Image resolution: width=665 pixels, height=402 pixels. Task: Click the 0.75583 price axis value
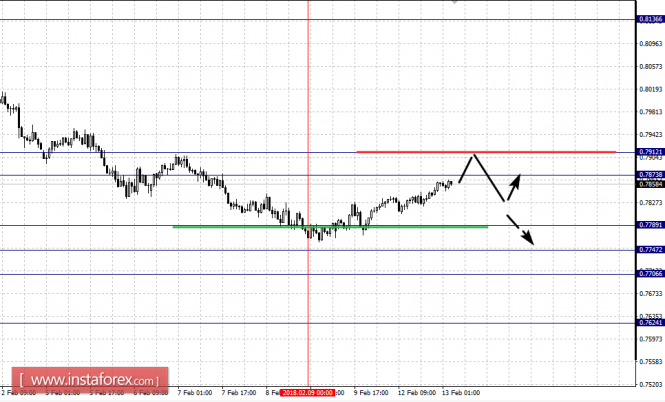[x=651, y=362]
